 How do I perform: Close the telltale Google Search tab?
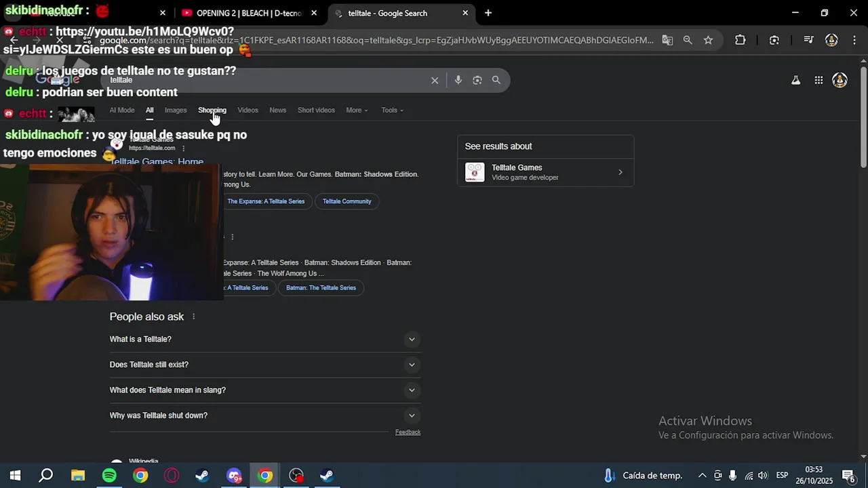click(x=465, y=13)
